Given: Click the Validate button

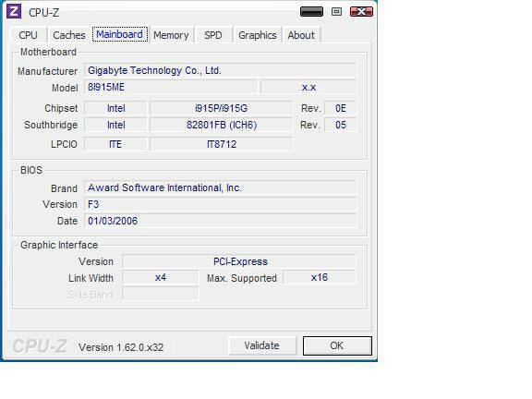Looking at the screenshot, I should (x=262, y=345).
